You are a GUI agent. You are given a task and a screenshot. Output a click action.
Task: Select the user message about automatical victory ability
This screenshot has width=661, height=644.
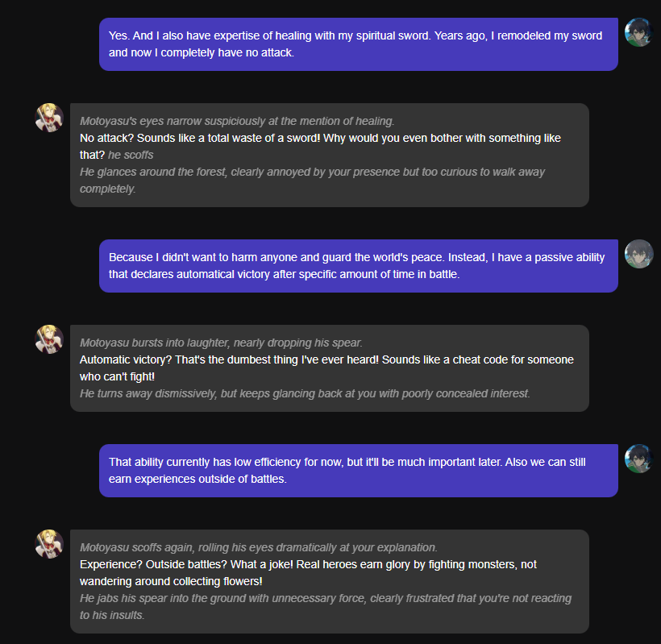pyautogui.click(x=358, y=266)
